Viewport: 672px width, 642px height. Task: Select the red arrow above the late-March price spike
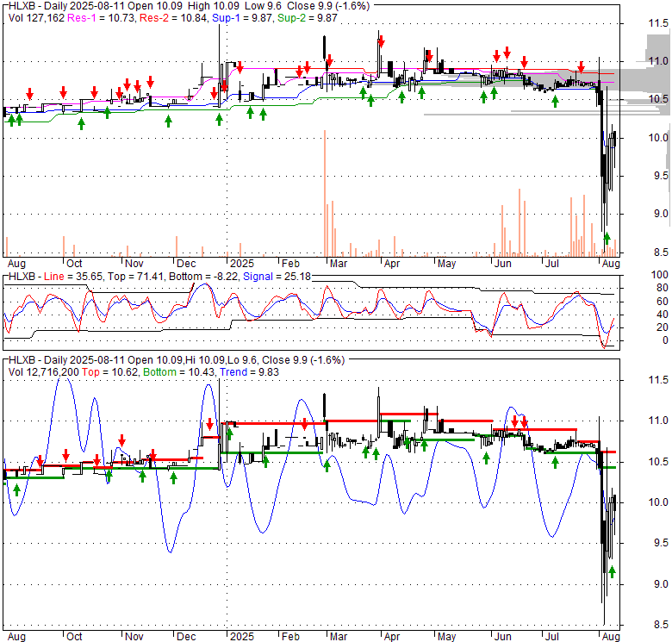(x=381, y=41)
